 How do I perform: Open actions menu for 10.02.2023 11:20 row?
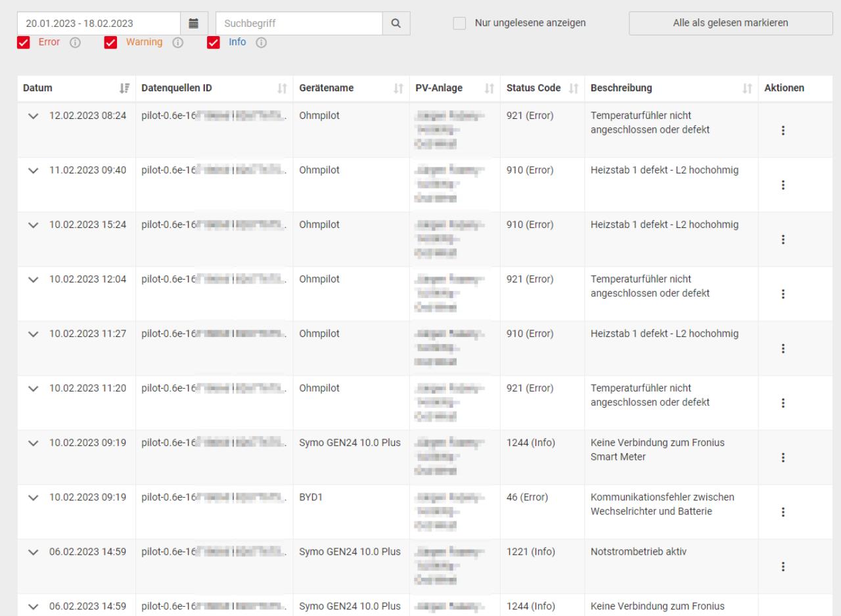(x=783, y=403)
